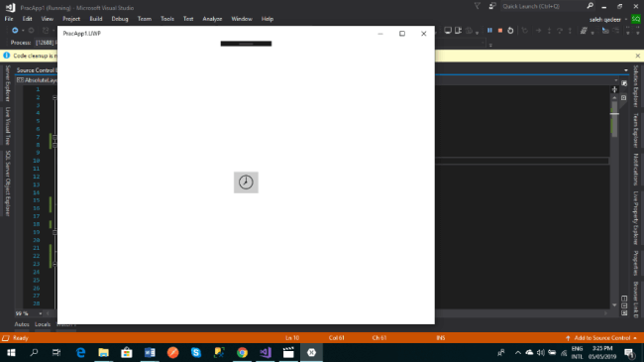
Task: Open Microsoft Store from taskbar
Action: (x=127, y=352)
